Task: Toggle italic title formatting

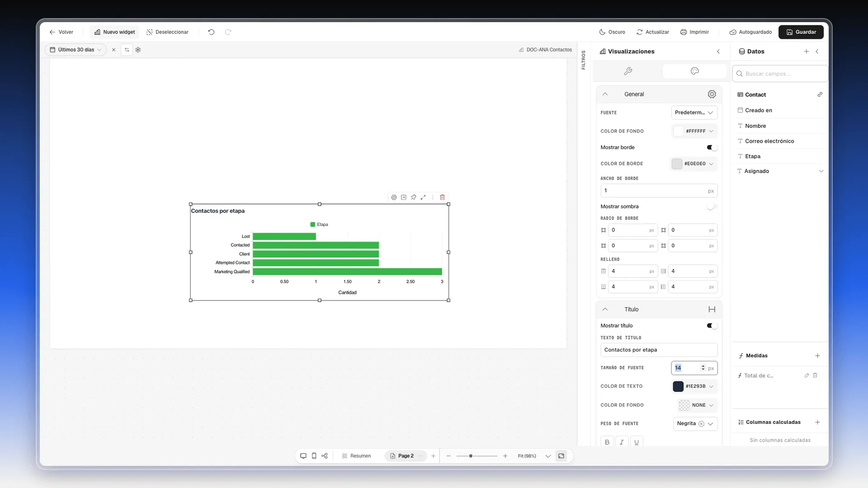Action: [x=622, y=442]
